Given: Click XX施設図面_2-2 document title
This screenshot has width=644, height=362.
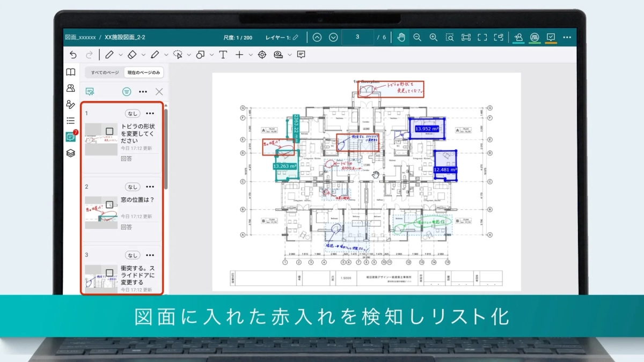Looking at the screenshot, I should pyautogui.click(x=125, y=37).
